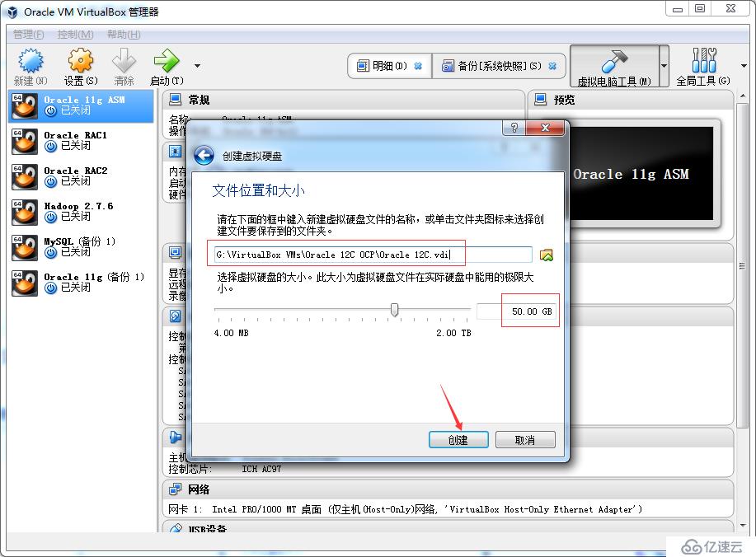Open the 控制(M) menu

[75, 35]
